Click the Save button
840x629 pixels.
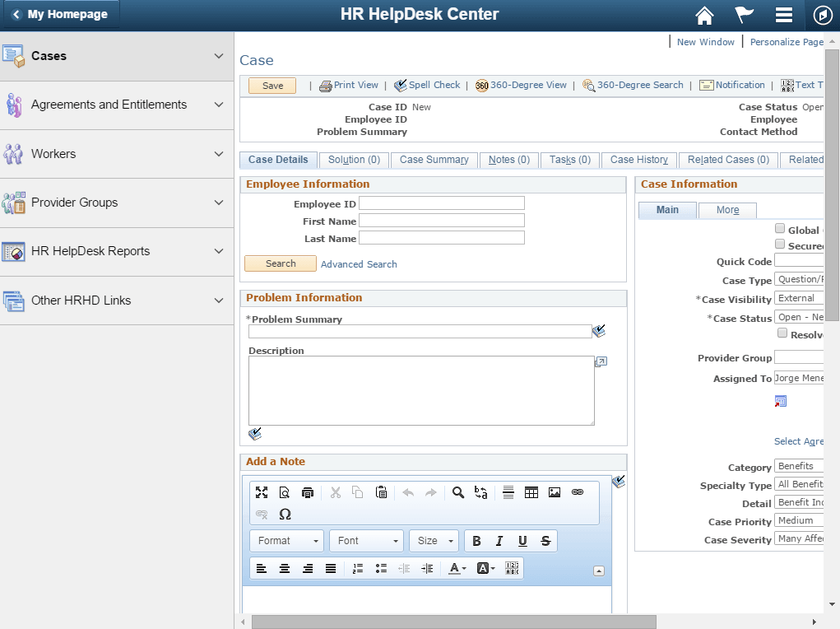point(271,85)
